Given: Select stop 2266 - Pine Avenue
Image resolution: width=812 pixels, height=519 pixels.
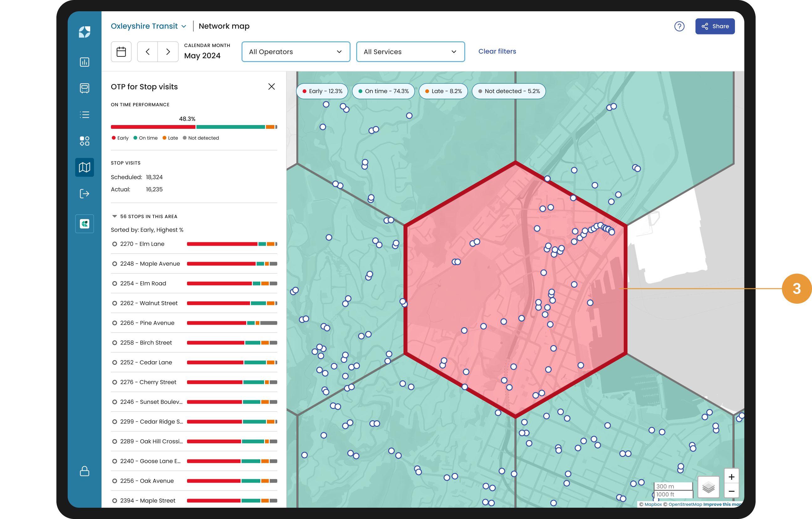Looking at the screenshot, I should 194,323.
